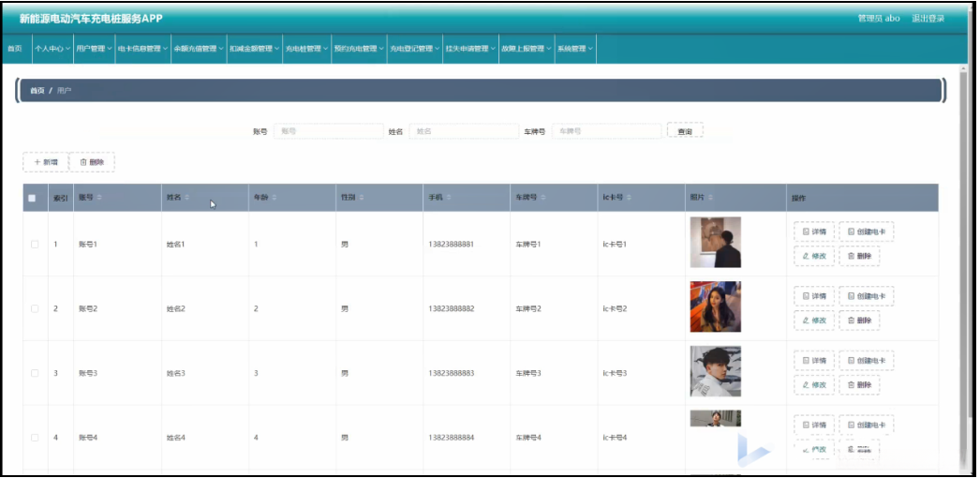Click the 查询 search button
The image size is (980, 478).
pyautogui.click(x=685, y=131)
